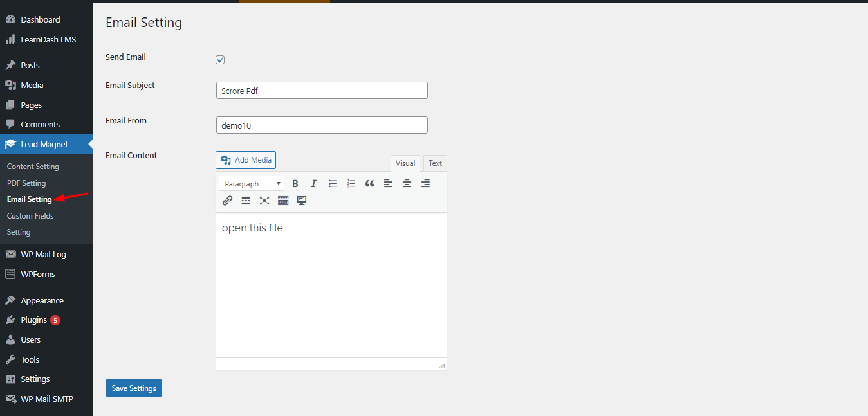
Task: Click the Comments speech bubble icon
Action: click(x=10, y=125)
